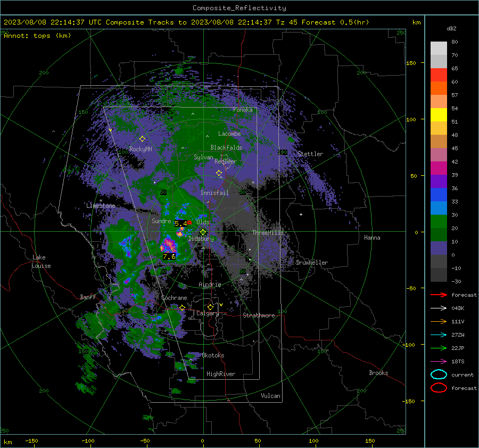Click the Sundre city label
Image resolution: width=479 pixels, height=448 pixels.
tap(161, 221)
